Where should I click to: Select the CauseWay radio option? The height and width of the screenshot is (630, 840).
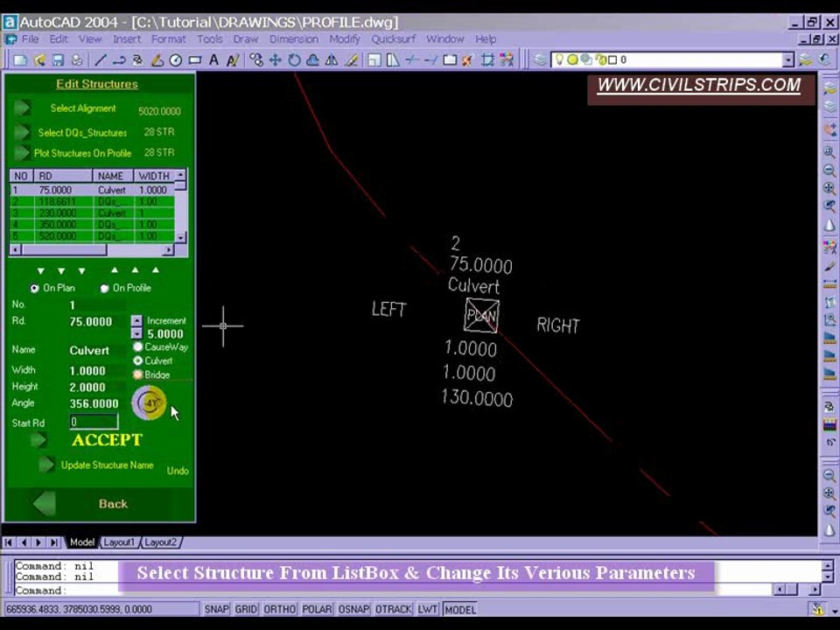coord(137,347)
